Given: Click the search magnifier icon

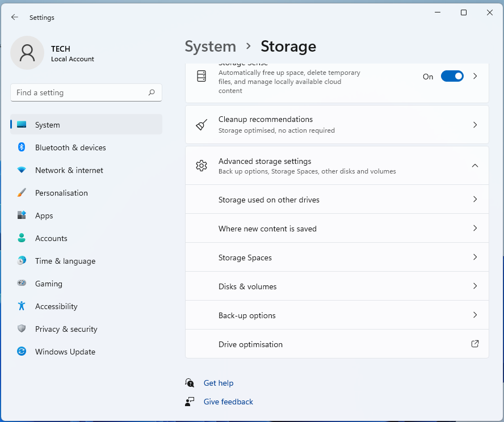Looking at the screenshot, I should tap(152, 92).
